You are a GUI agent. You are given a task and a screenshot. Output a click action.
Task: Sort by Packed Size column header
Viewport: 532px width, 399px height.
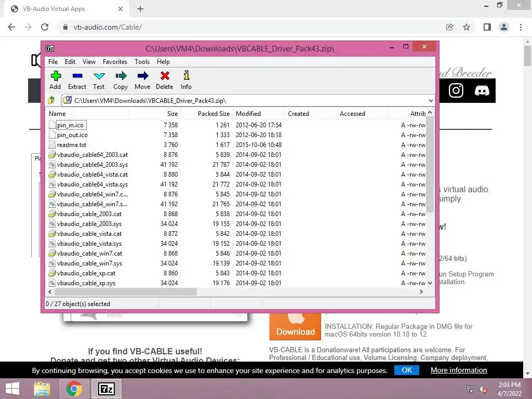click(x=206, y=114)
